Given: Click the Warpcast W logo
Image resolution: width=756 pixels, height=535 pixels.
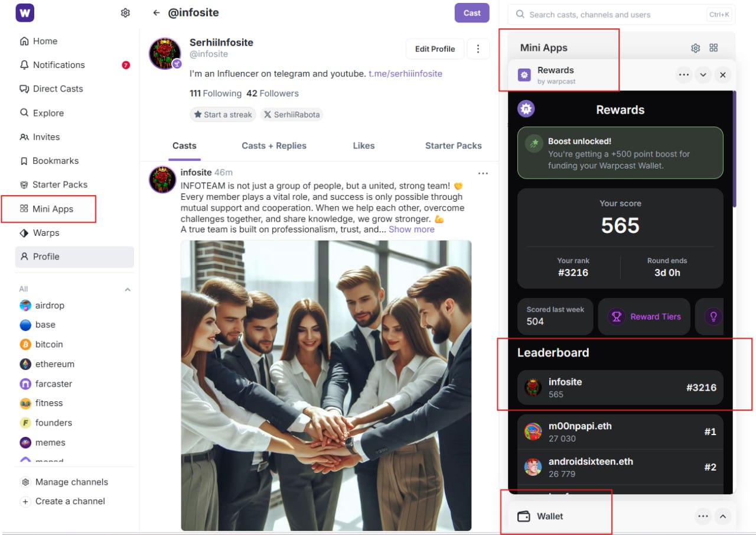Looking at the screenshot, I should (25, 12).
